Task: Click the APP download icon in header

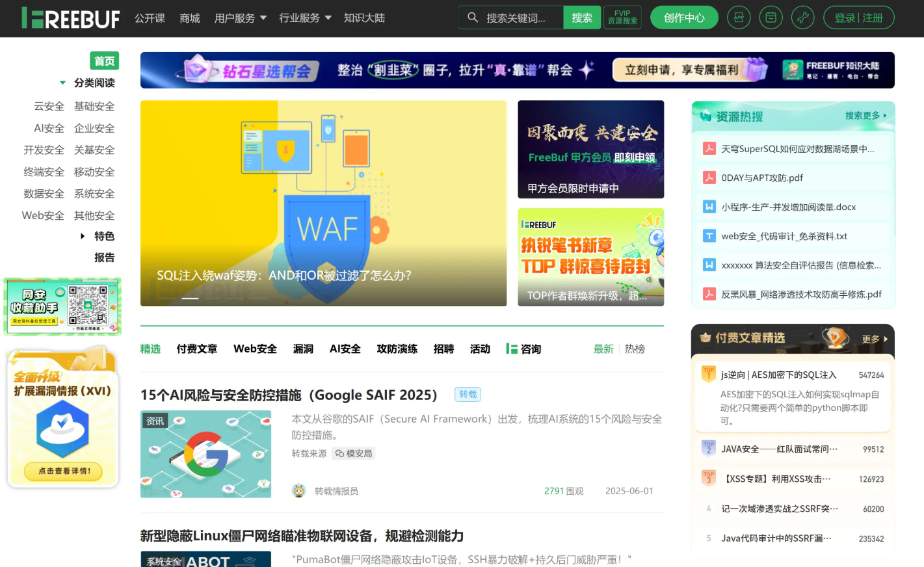Action: 738,18
